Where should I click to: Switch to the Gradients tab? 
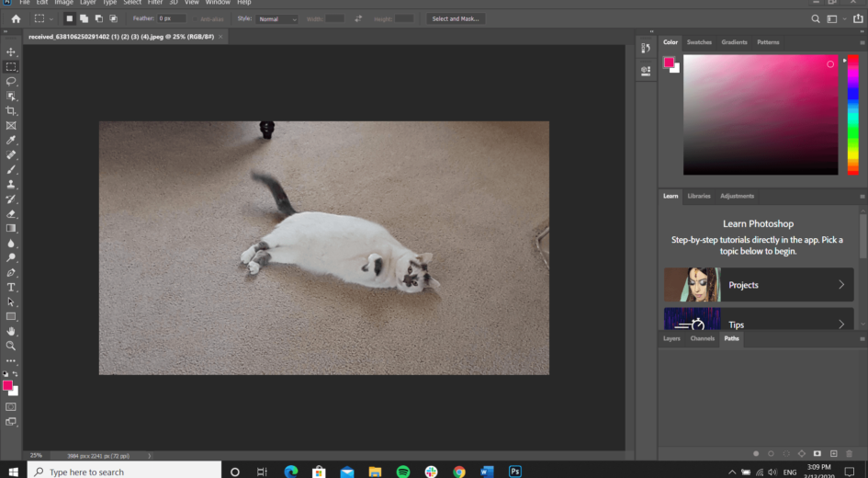tap(734, 42)
